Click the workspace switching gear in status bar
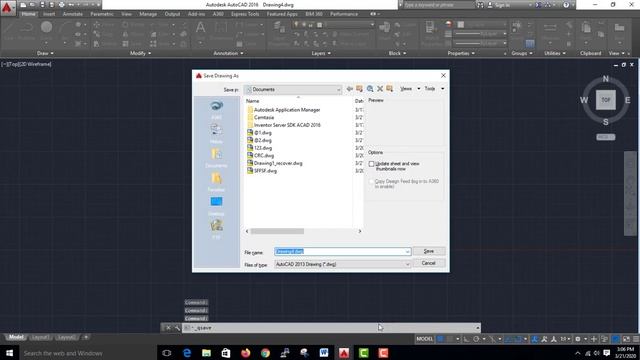 pyautogui.click(x=578, y=339)
